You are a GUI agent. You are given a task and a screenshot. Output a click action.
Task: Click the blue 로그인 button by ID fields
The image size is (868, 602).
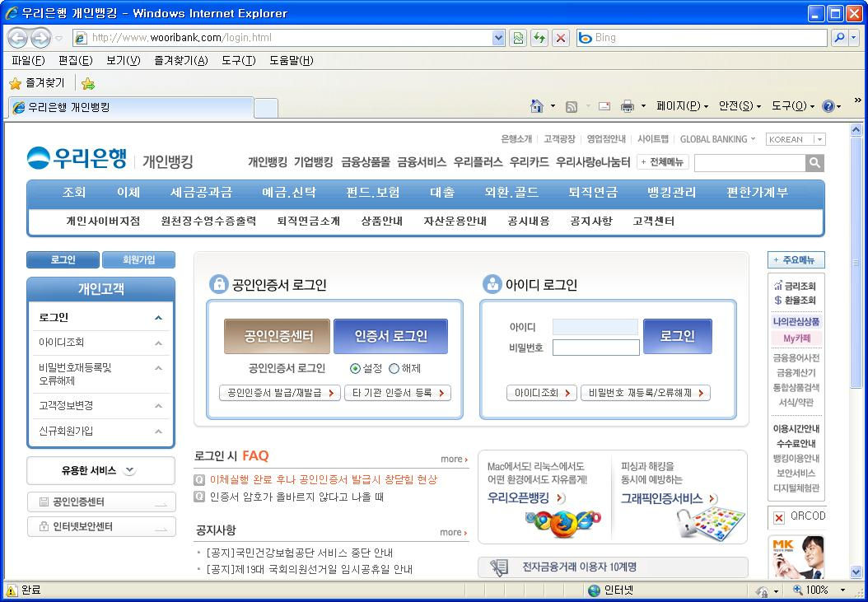tap(678, 336)
